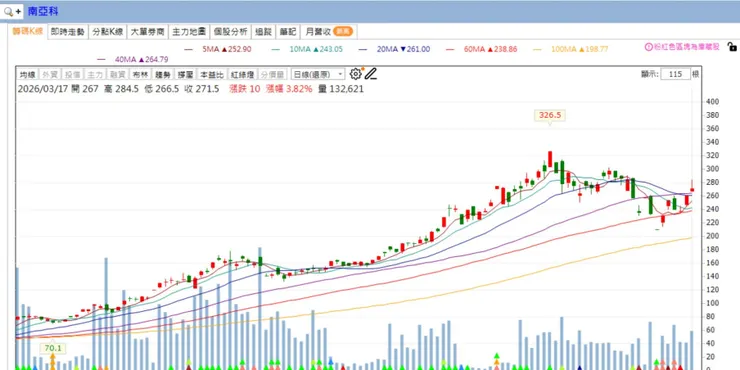740x370 pixels.
Task: Toggle 均線 moving average overlay
Action: click(27, 75)
